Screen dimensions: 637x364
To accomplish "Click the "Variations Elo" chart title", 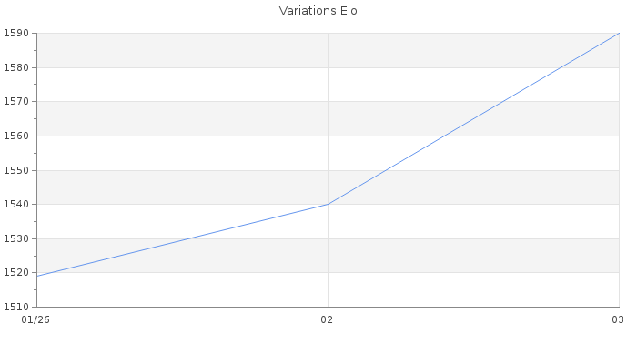I will click(318, 11).
